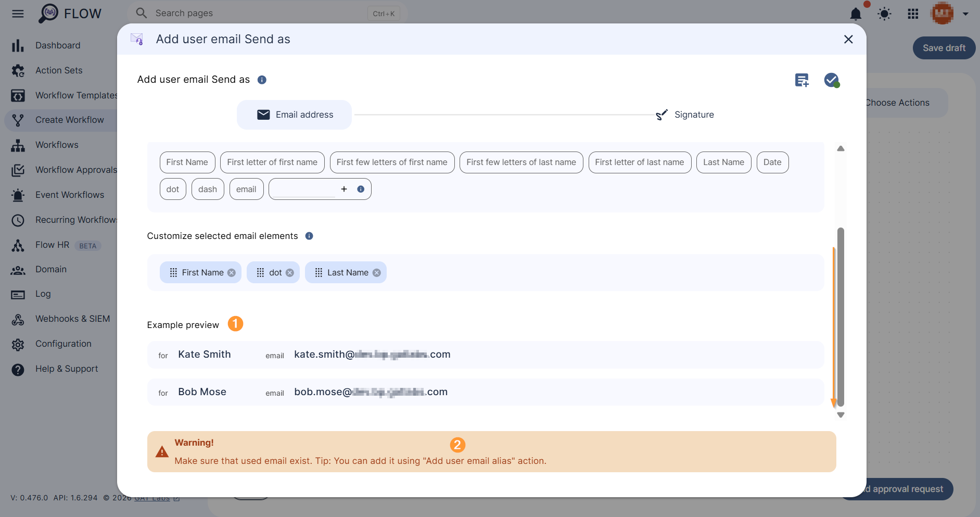Click the approval request button behind dialog
Screen dimensions: 980x517
click(x=905, y=489)
